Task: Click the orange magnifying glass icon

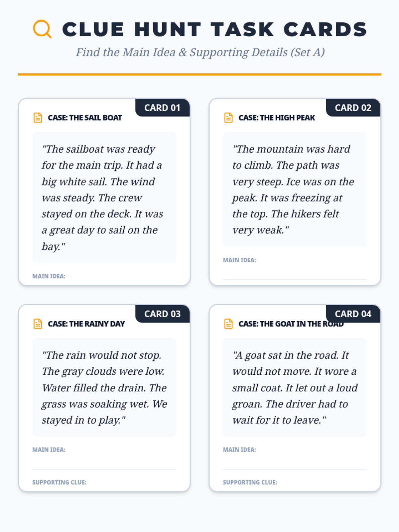Action: tap(42, 29)
